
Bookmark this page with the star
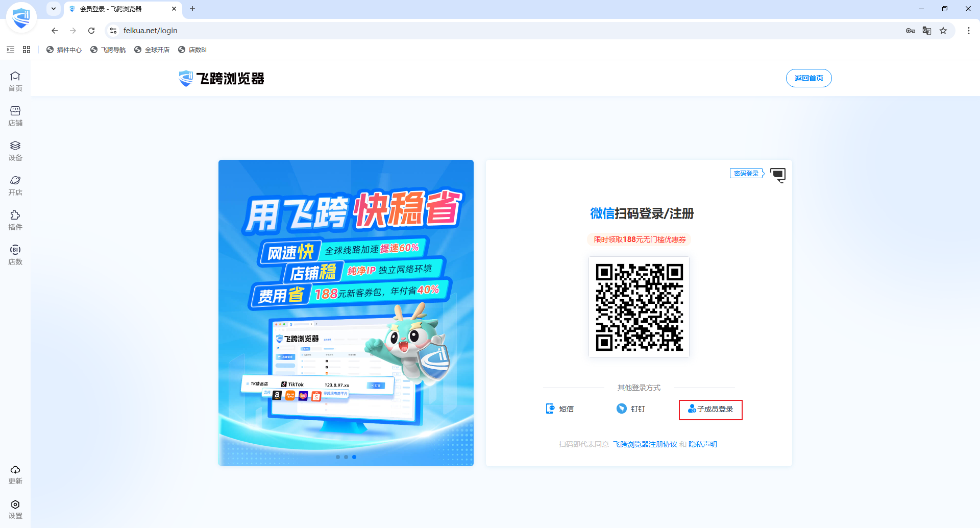click(943, 31)
